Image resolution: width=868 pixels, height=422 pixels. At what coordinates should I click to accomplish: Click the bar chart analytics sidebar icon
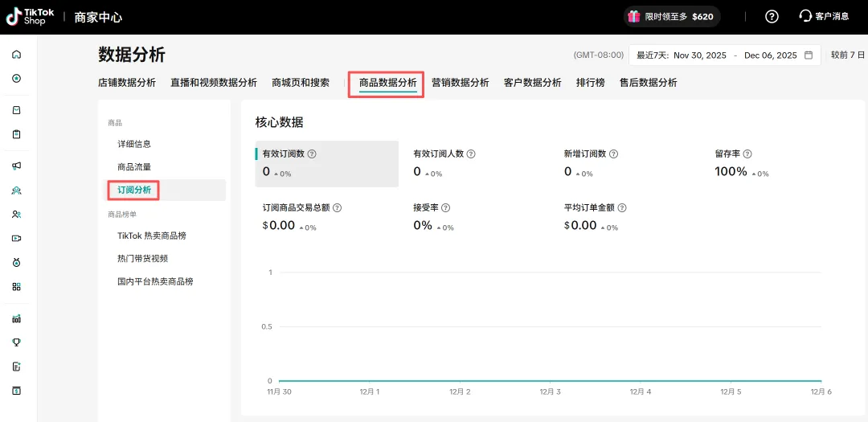click(x=16, y=318)
